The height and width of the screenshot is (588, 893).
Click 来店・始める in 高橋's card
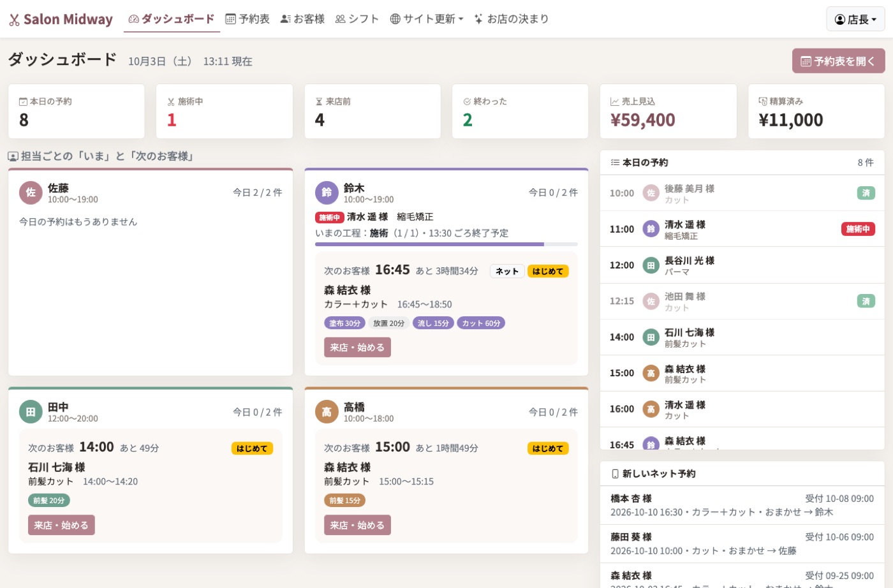click(357, 525)
